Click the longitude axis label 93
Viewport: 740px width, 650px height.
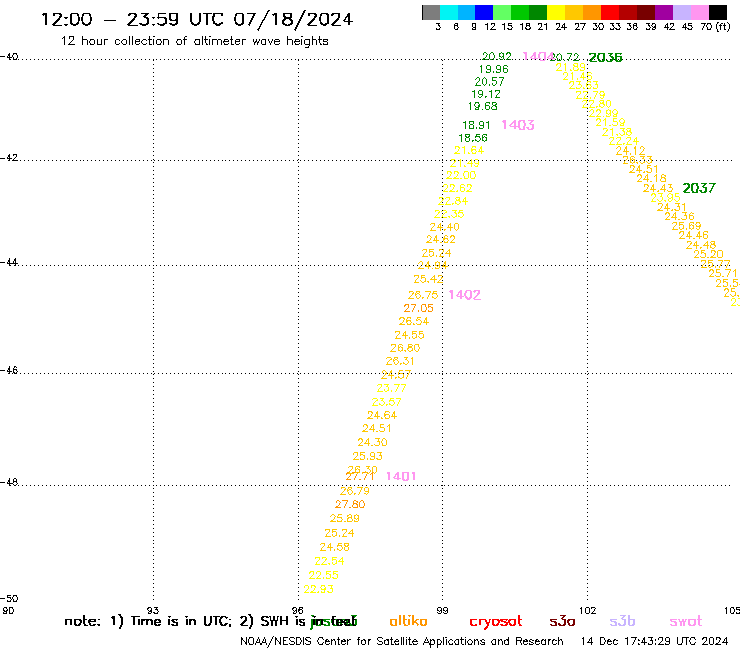pyautogui.click(x=153, y=610)
